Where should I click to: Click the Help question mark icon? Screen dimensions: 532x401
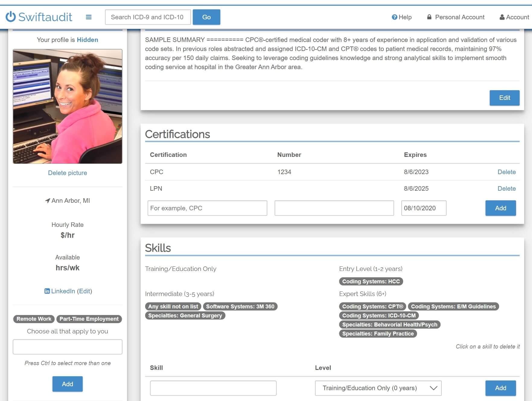(x=394, y=17)
